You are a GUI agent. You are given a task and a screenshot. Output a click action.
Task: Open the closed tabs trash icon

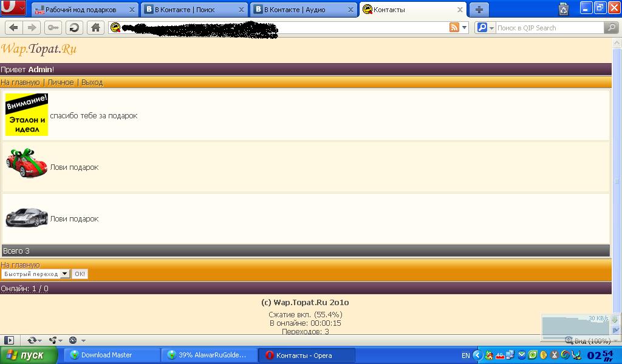click(563, 9)
